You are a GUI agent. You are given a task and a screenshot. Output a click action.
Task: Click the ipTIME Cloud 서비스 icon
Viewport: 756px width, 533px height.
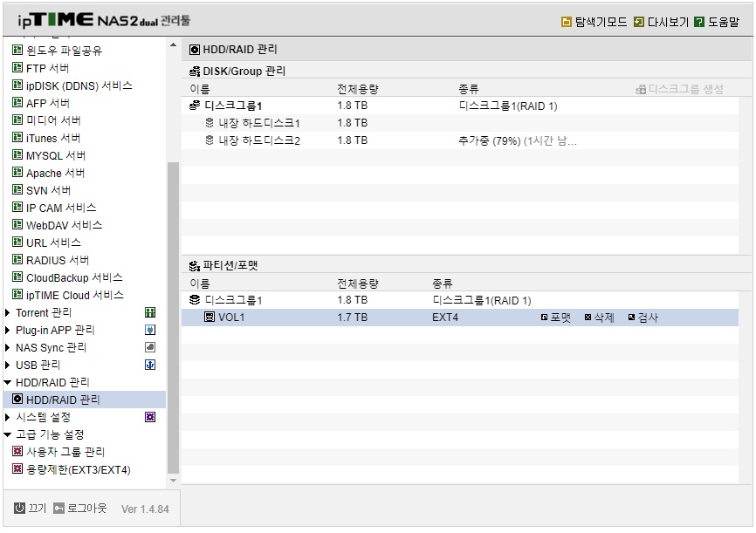pyautogui.click(x=17, y=295)
